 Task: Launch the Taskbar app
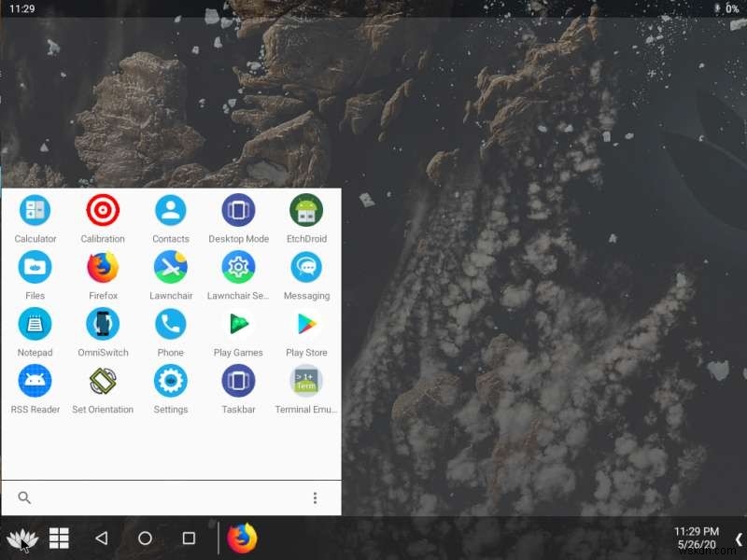tap(238, 383)
